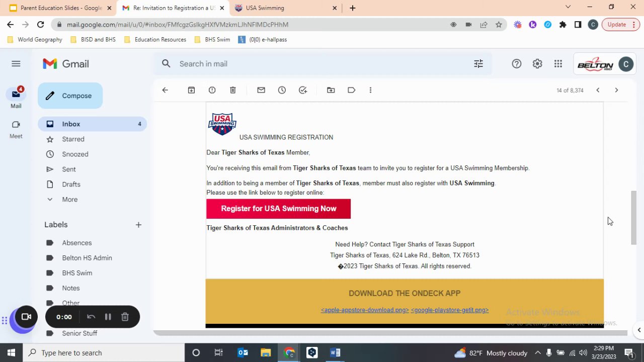Viewport: 644px width, 362px height.
Task: Show newer email arrow
Action: click(598, 90)
